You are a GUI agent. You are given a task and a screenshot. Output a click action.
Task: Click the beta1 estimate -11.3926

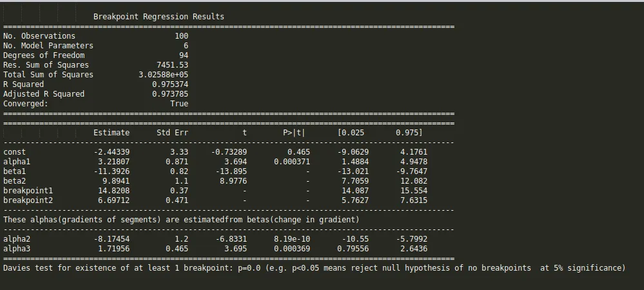(112, 171)
